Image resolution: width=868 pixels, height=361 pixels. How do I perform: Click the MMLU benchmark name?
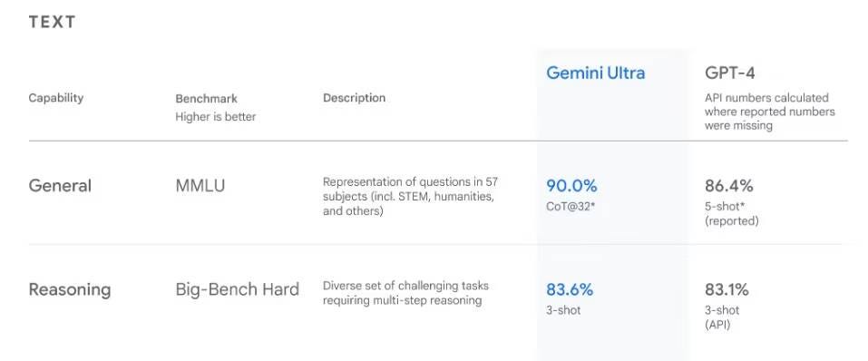pyautogui.click(x=200, y=185)
